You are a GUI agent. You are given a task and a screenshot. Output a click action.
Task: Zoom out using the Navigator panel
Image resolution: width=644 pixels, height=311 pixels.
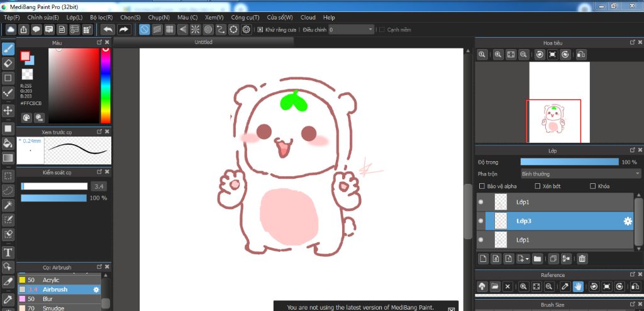point(523,54)
